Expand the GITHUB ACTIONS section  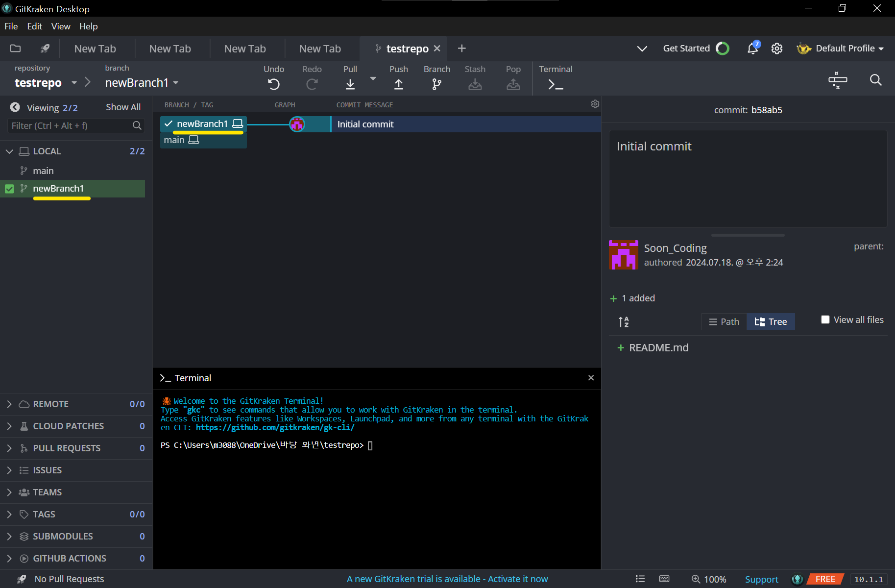tap(9, 559)
